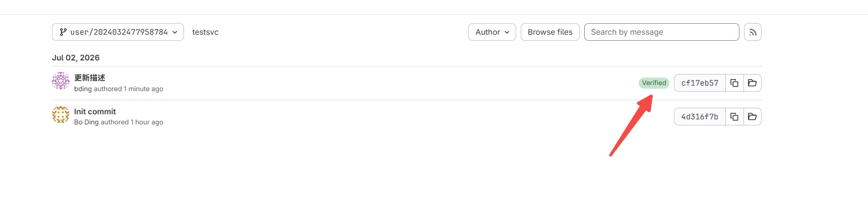Viewport: 868px width, 211px height.
Task: Open the Init commit entry
Action: [x=95, y=111]
